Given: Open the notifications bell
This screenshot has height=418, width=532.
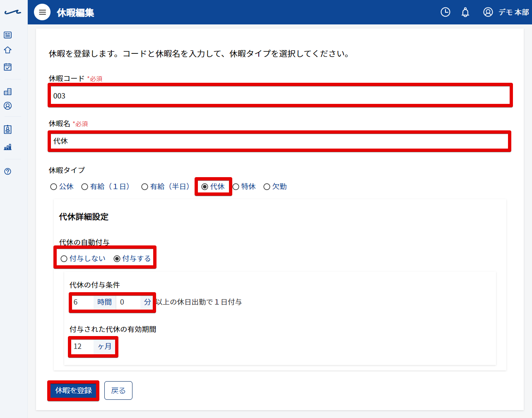Looking at the screenshot, I should click(465, 12).
